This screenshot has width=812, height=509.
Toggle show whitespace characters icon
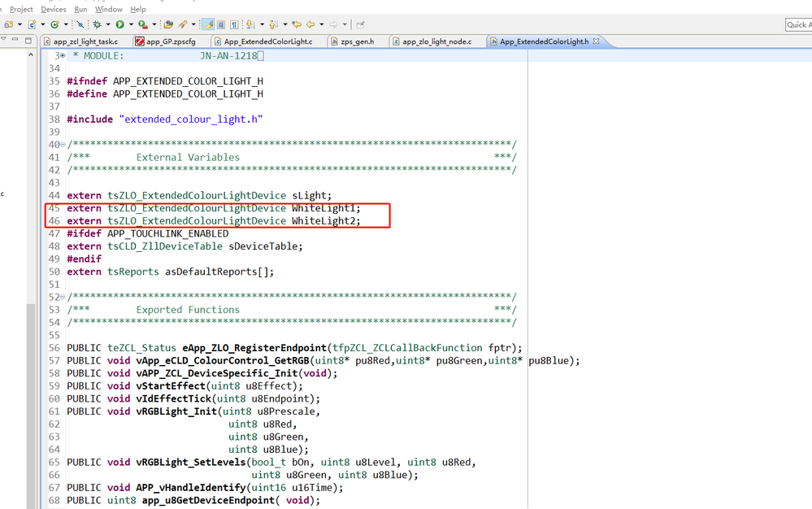tap(234, 24)
